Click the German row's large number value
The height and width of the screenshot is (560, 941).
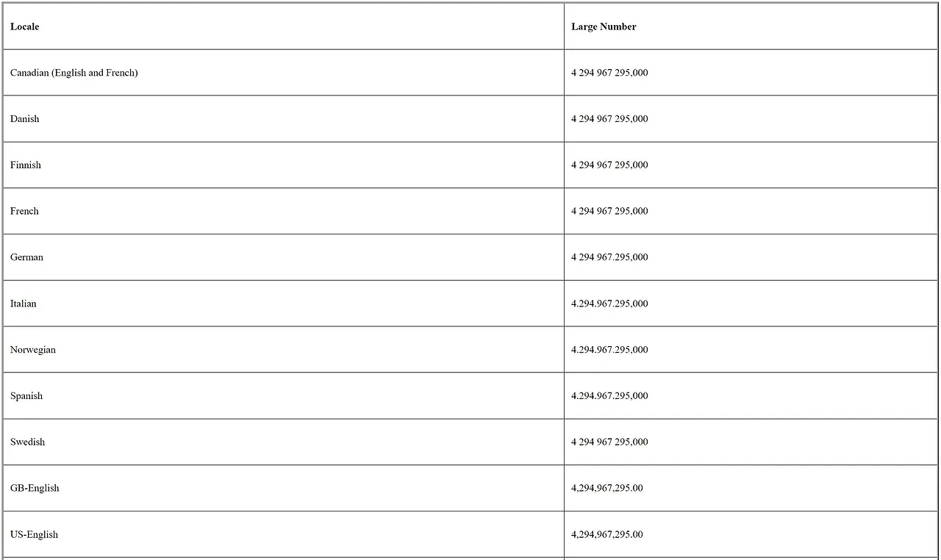[609, 257]
